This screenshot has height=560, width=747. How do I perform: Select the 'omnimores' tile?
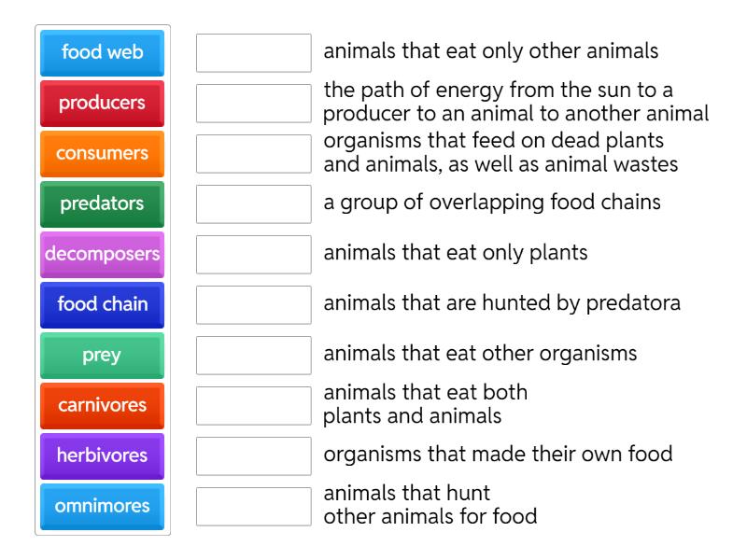(101, 507)
